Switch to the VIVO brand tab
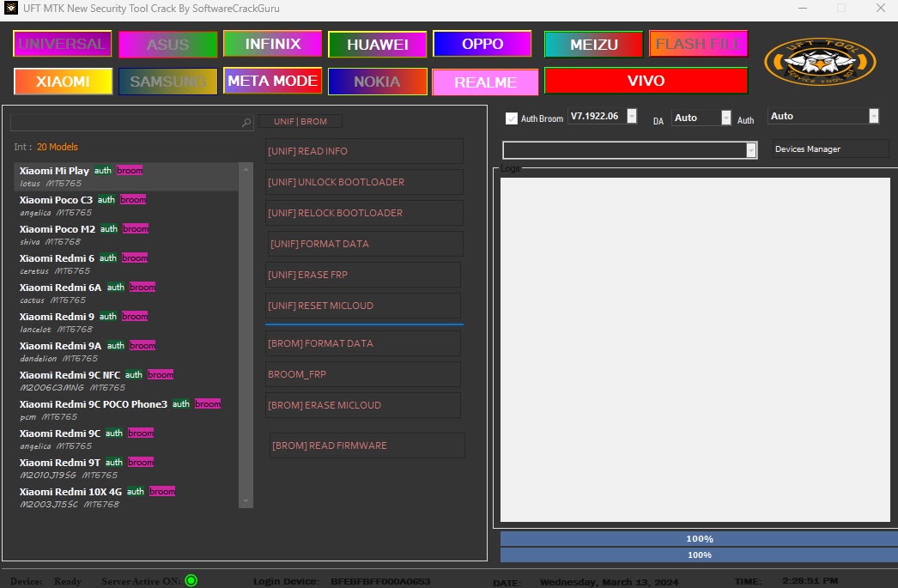The width and height of the screenshot is (898, 588). pyautogui.click(x=646, y=81)
